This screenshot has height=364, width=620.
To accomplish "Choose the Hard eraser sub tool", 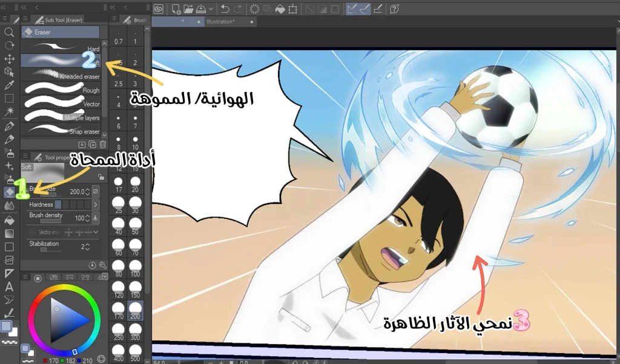I will (61, 47).
